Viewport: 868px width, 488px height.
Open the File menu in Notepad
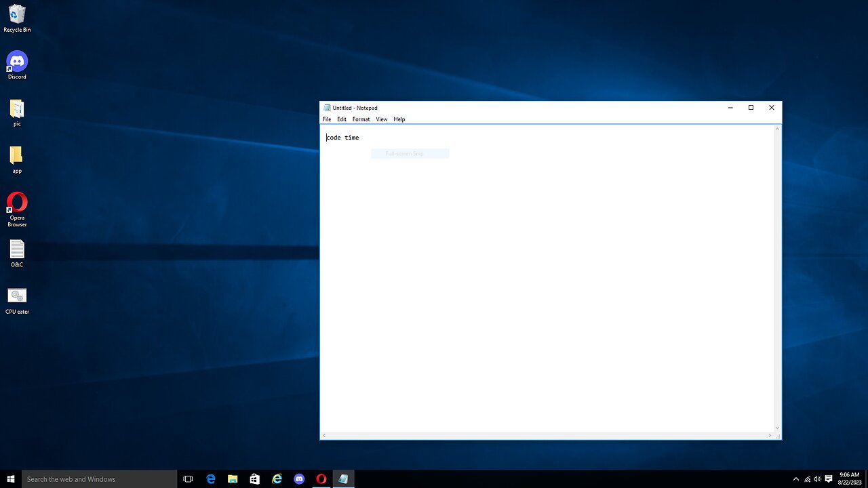click(x=327, y=119)
